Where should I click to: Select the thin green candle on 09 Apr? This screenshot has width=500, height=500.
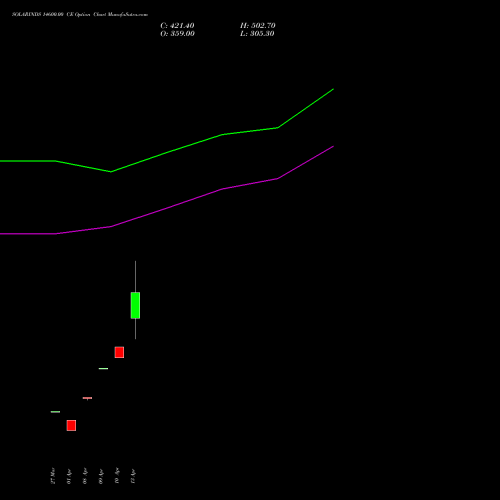click(103, 368)
